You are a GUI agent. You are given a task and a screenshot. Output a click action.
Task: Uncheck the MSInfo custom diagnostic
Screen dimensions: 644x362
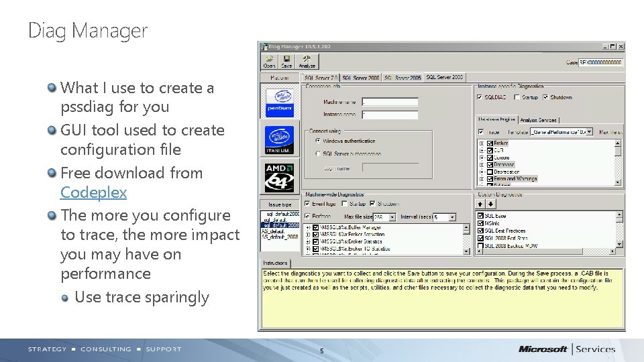pyautogui.click(x=480, y=223)
